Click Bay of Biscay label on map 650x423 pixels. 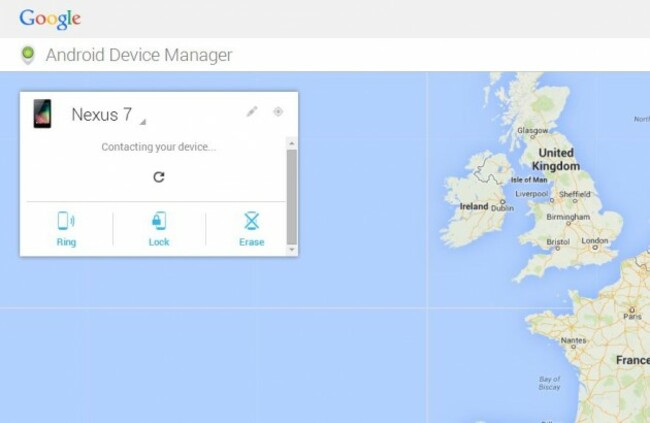point(549,383)
